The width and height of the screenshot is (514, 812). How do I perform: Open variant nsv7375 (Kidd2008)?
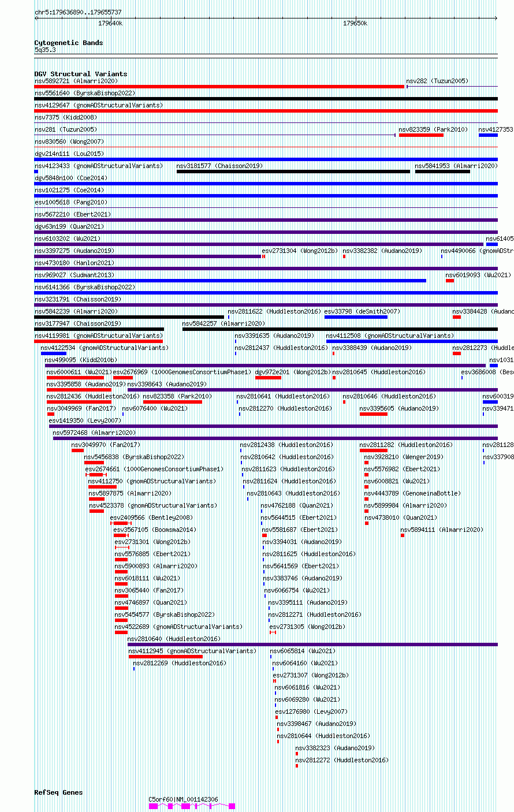coord(66,117)
